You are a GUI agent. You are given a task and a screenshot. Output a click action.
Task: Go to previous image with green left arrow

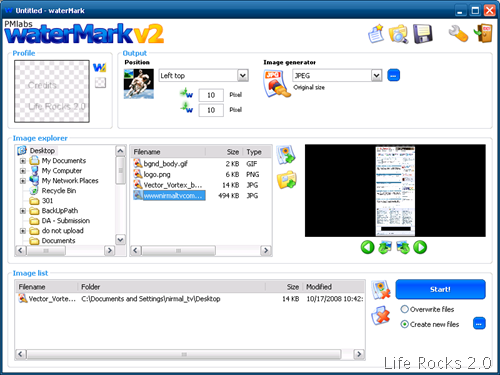(367, 247)
